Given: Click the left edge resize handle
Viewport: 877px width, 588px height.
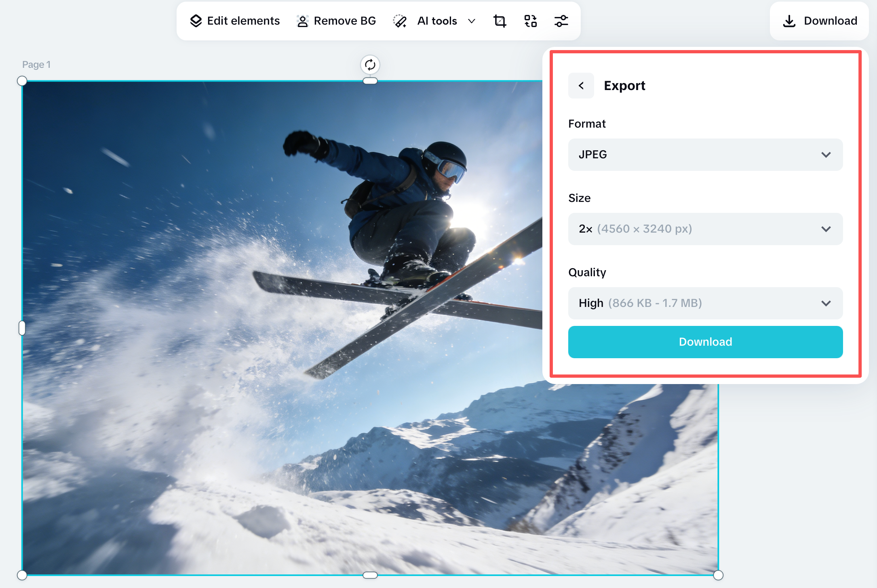Looking at the screenshot, I should [22, 328].
